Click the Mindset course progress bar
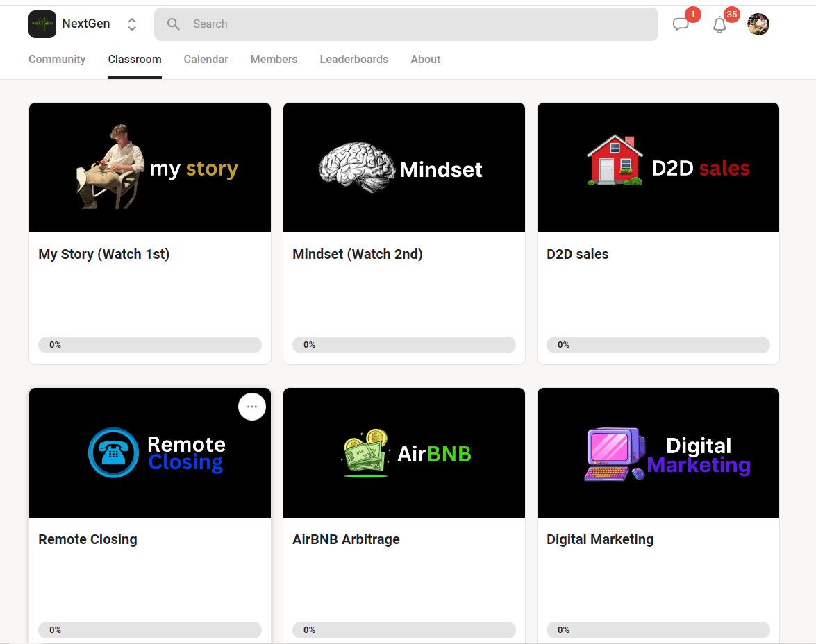Viewport: 816px width, 644px height. pyautogui.click(x=404, y=345)
